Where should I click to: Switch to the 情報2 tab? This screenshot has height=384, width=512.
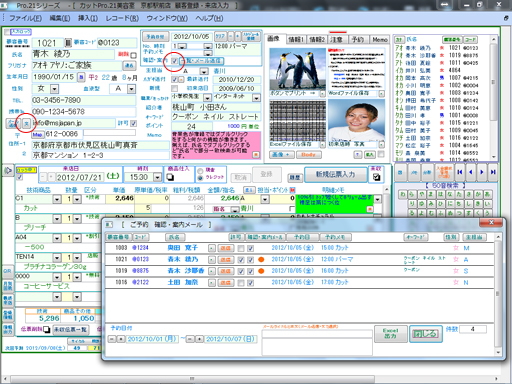click(x=317, y=39)
